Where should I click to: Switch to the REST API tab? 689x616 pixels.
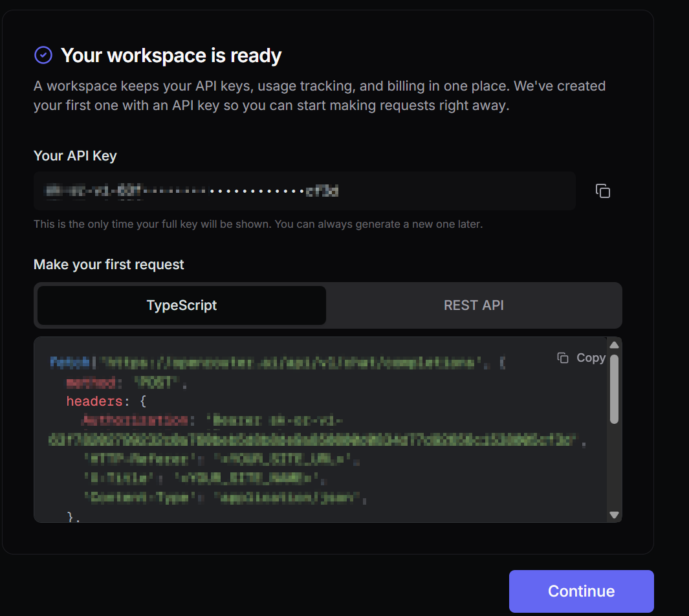pyautogui.click(x=474, y=305)
